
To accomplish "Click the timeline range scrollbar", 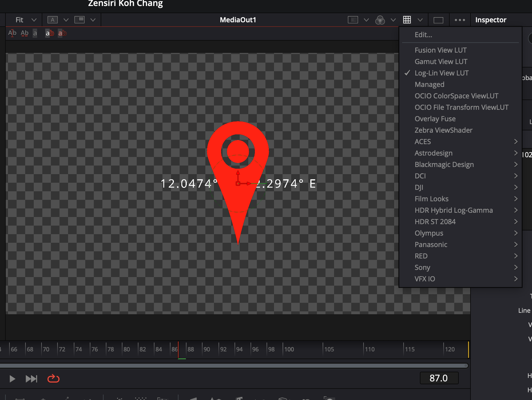I will pos(234,366).
